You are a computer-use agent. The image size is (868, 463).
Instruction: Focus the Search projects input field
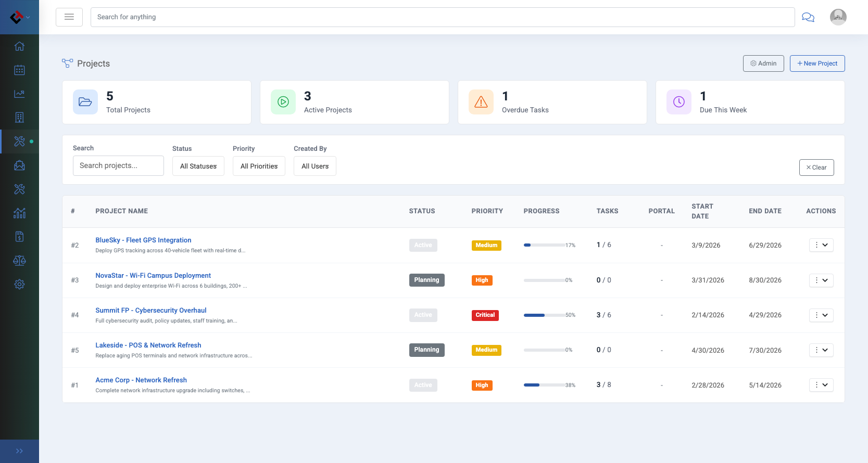118,165
